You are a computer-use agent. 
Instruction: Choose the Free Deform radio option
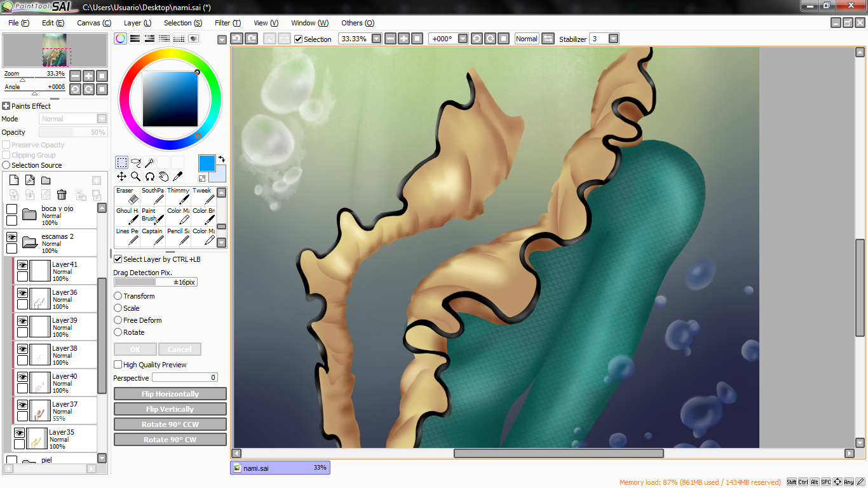point(118,320)
